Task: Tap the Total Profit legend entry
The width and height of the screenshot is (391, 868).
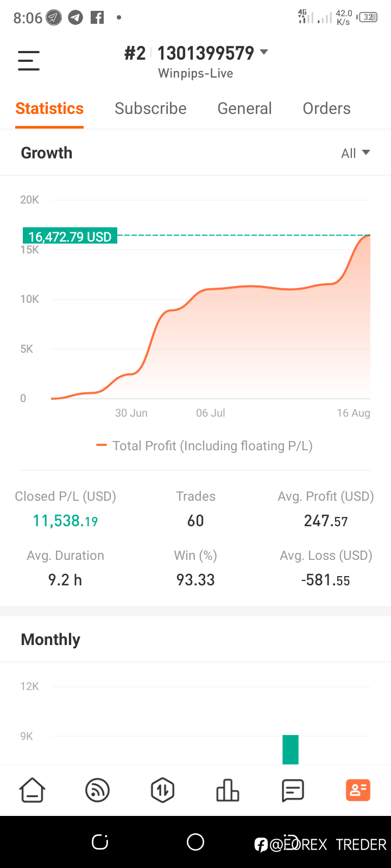Action: pyautogui.click(x=205, y=446)
